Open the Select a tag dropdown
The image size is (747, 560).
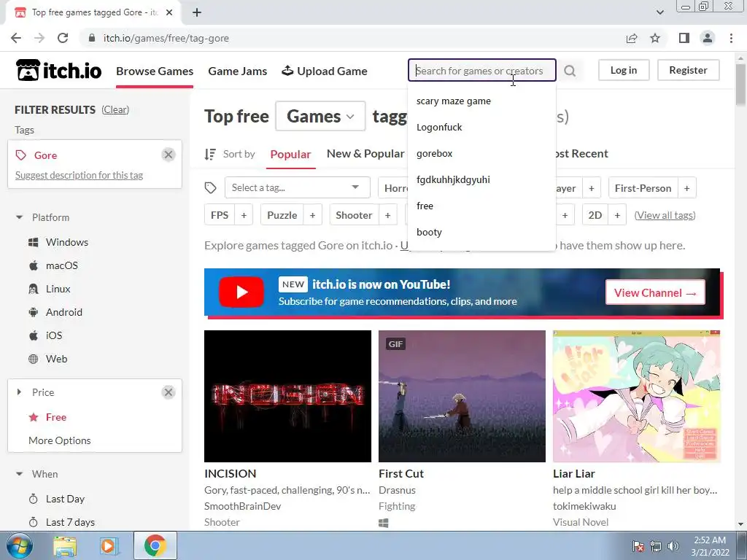pyautogui.click(x=298, y=187)
